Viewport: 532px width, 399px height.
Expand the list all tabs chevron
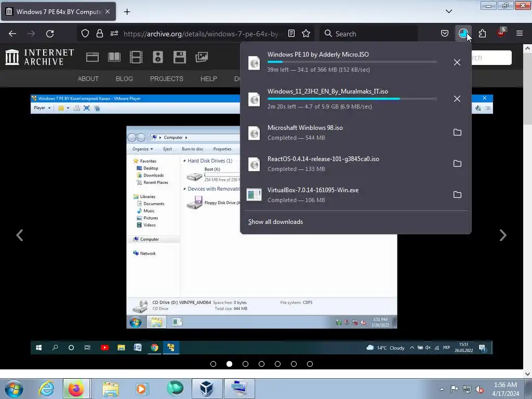point(448,11)
